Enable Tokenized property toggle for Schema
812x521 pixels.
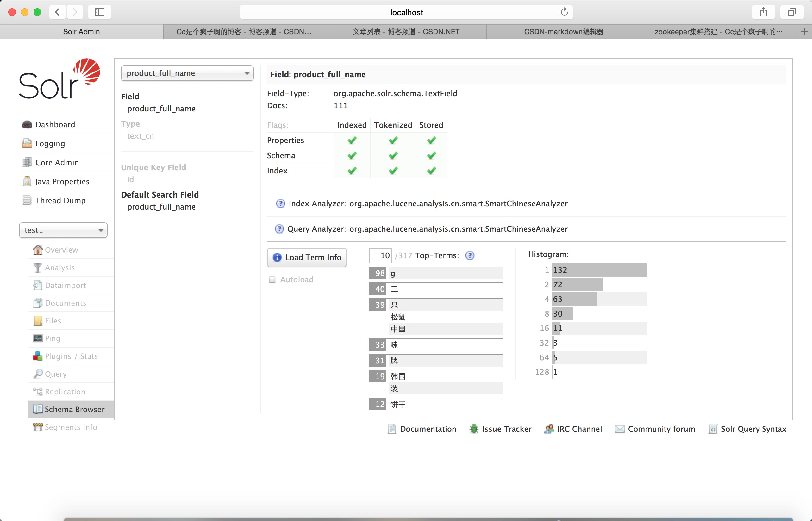tap(392, 155)
